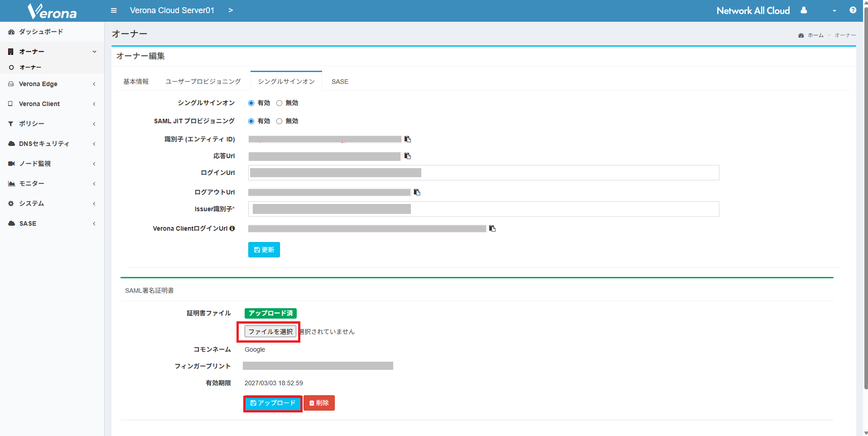
Task: Click the Verona Edge device icon
Action: [x=11, y=84]
